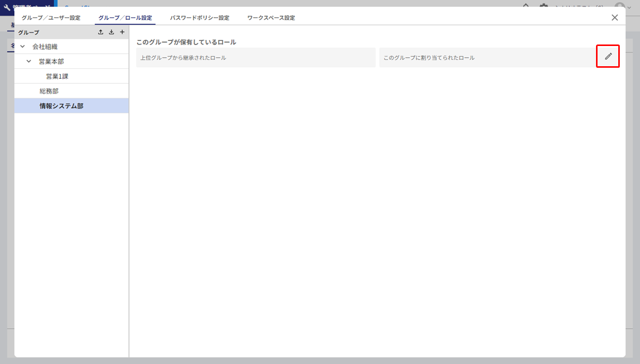Click the highlighted 情報システム部 group
640x364 pixels.
tap(61, 106)
